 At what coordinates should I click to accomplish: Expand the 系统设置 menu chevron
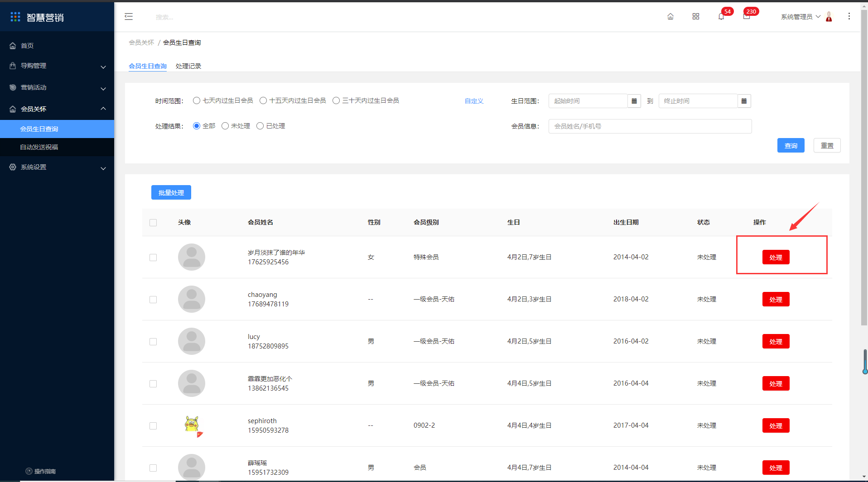tap(103, 168)
